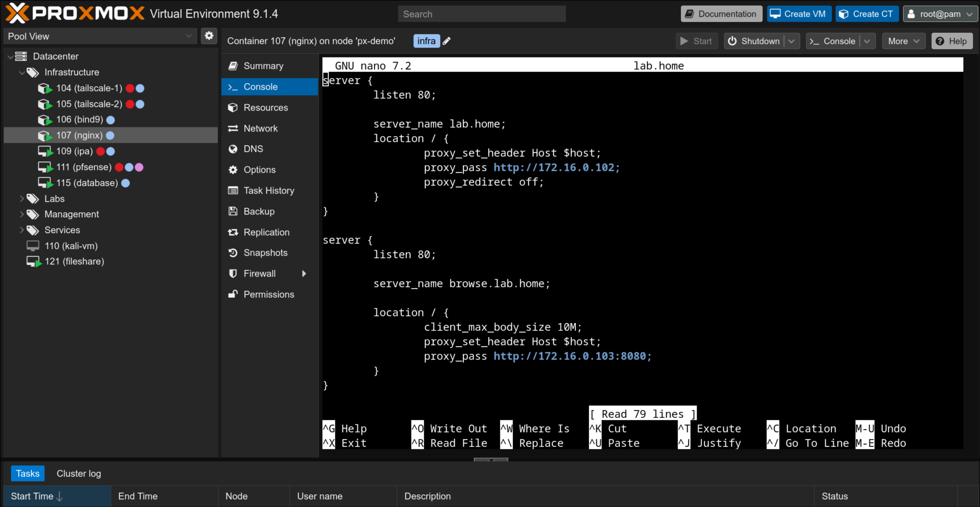This screenshot has width=980, height=507.
Task: Open the DNS settings via globe icon
Action: point(233,149)
